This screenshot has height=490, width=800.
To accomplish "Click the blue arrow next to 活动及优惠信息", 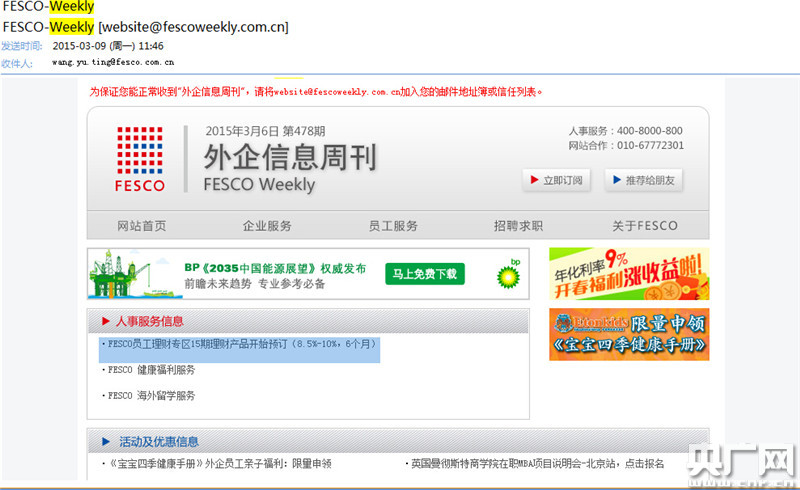I will (x=105, y=441).
